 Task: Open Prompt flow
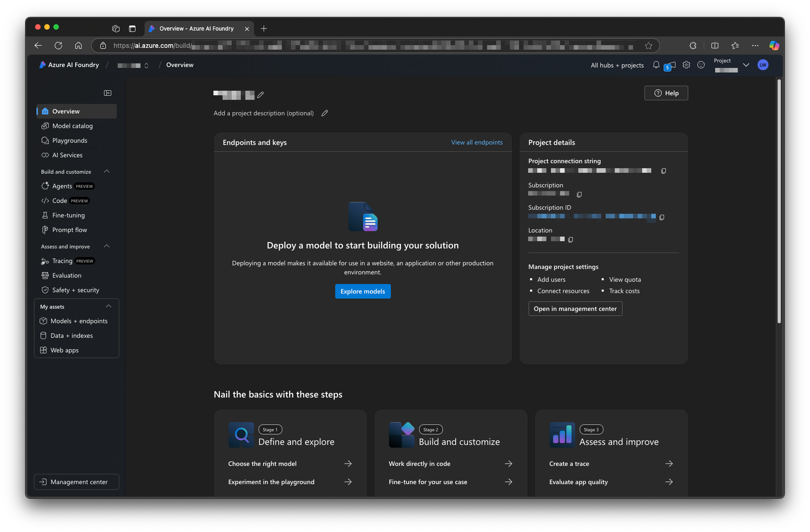coord(77,230)
